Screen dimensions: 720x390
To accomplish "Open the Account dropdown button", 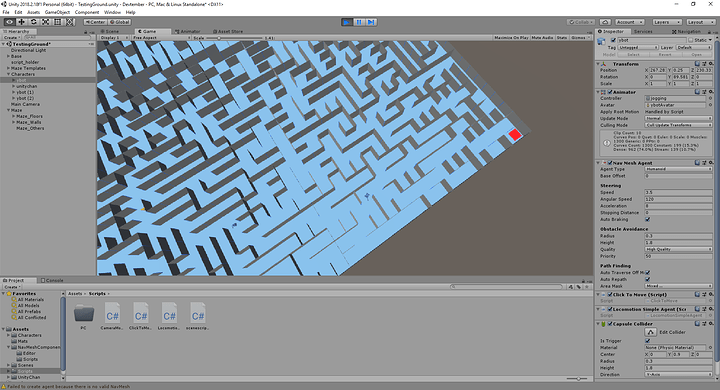I will [630, 22].
